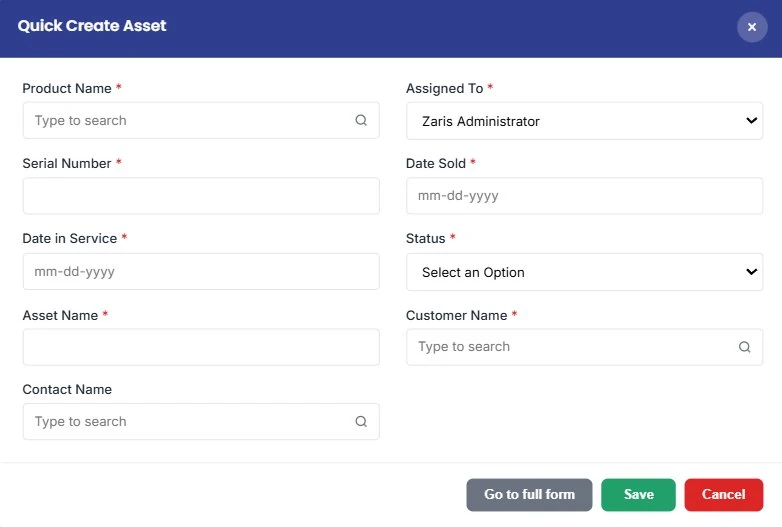Image resolution: width=782 pixels, height=527 pixels.
Task: Close the Quick Create Asset dialog
Action: 752,27
